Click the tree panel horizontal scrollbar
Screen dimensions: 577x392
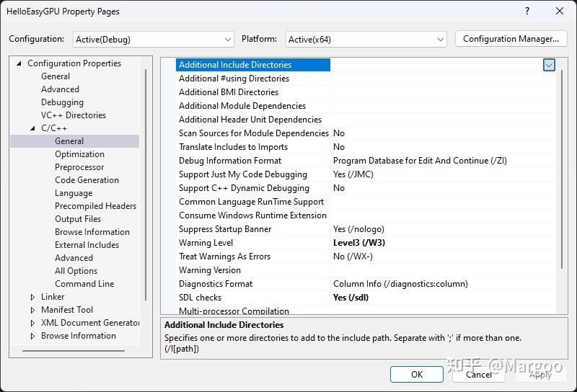[x=74, y=351]
